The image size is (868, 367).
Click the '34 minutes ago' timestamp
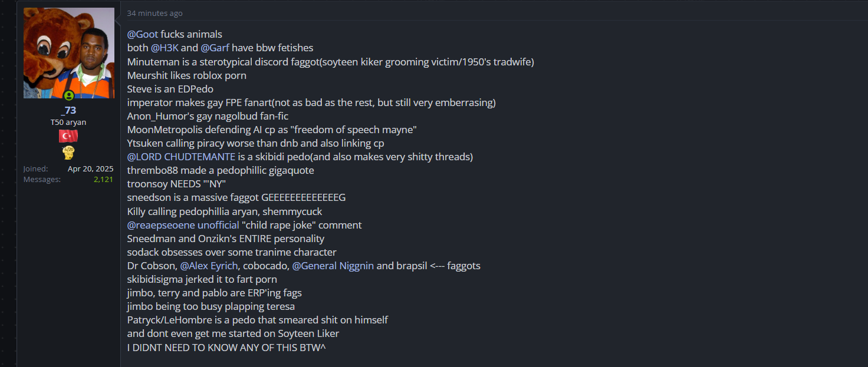tap(154, 14)
